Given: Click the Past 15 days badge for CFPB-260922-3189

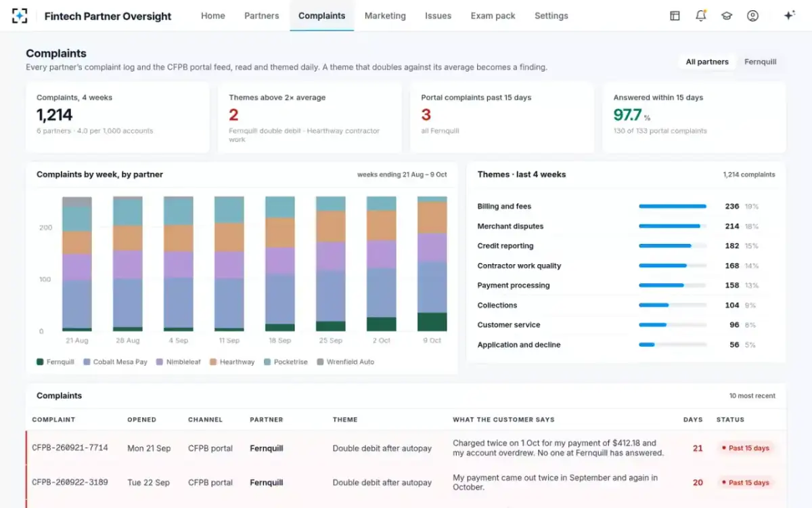Looking at the screenshot, I should [x=745, y=483].
